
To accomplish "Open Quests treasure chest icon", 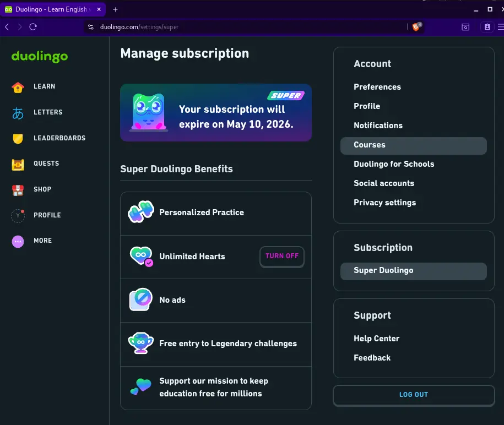I will pos(18,165).
